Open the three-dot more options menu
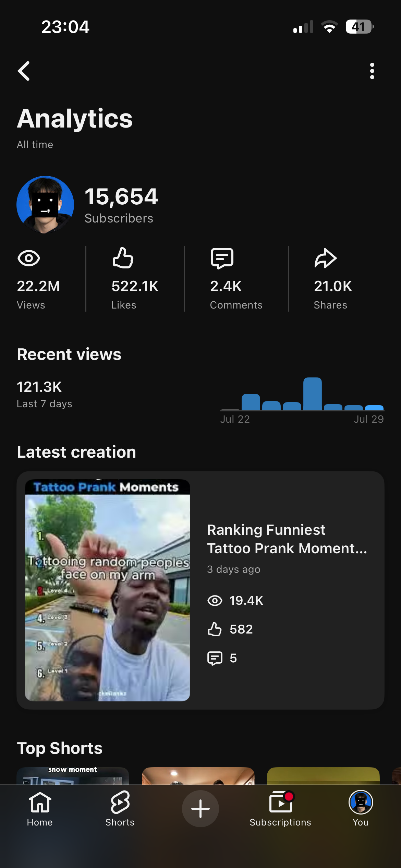Image resolution: width=401 pixels, height=868 pixels. click(x=372, y=71)
